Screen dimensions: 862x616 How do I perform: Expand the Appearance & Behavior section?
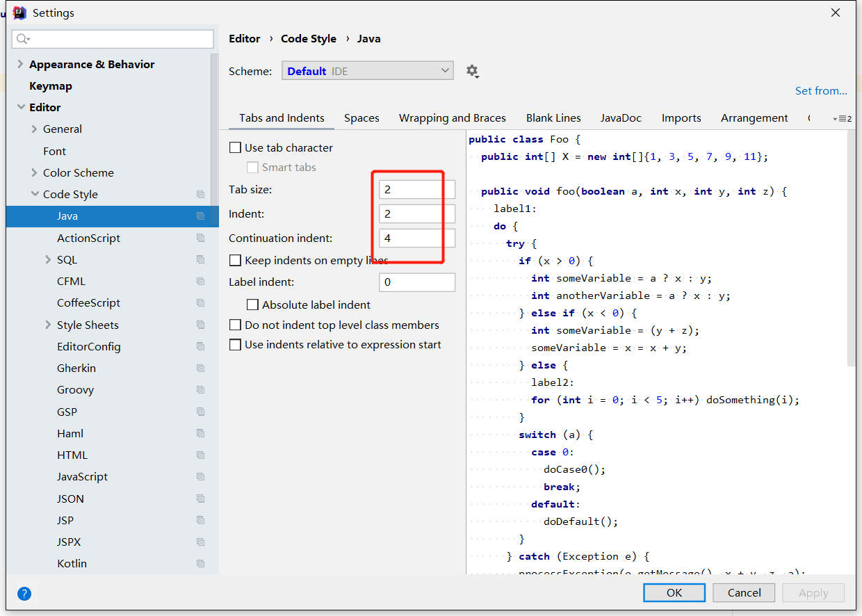pyautogui.click(x=19, y=64)
